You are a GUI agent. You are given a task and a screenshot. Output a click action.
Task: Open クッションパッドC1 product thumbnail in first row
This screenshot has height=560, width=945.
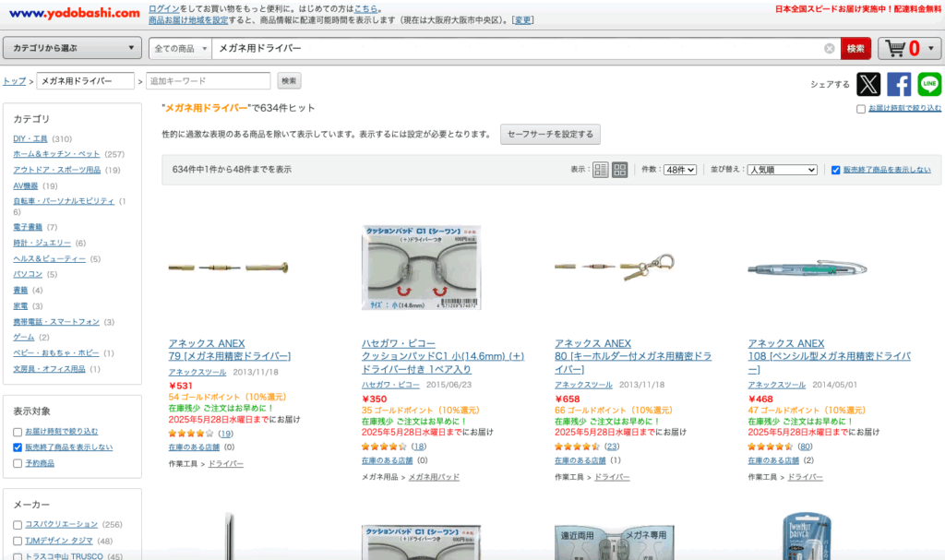(x=421, y=268)
